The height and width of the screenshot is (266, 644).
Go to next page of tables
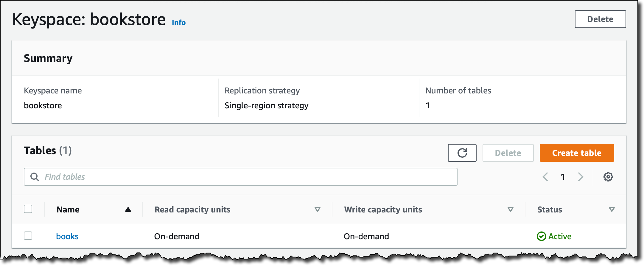pos(581,177)
